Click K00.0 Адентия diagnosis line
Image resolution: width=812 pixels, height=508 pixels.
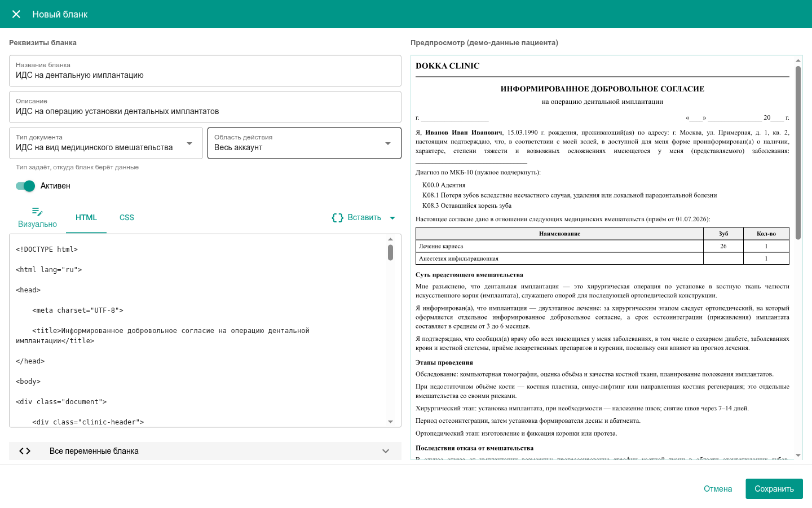point(444,185)
